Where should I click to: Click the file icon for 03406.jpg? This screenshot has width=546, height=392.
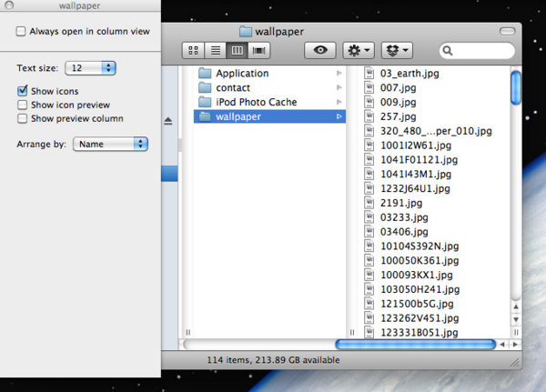tap(369, 232)
